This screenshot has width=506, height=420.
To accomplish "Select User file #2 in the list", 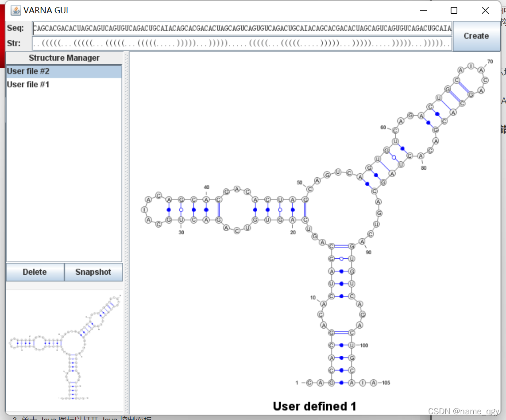I will pos(64,71).
